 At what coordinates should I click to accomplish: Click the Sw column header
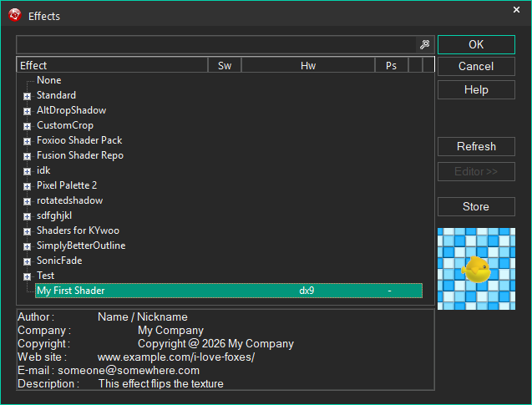(224, 65)
